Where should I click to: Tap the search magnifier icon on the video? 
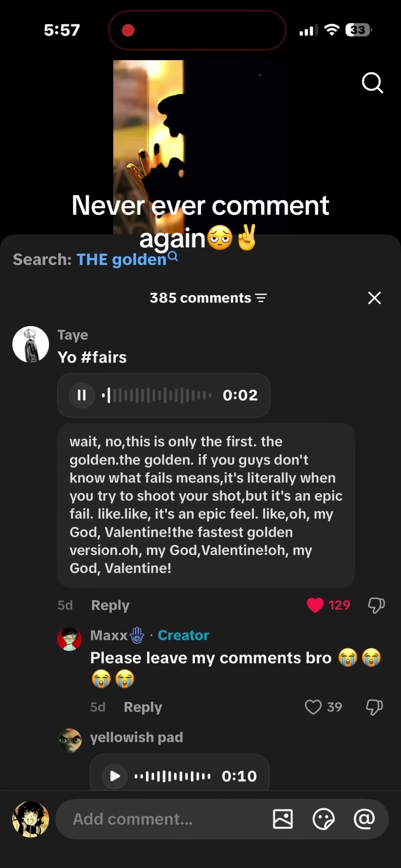coord(372,83)
